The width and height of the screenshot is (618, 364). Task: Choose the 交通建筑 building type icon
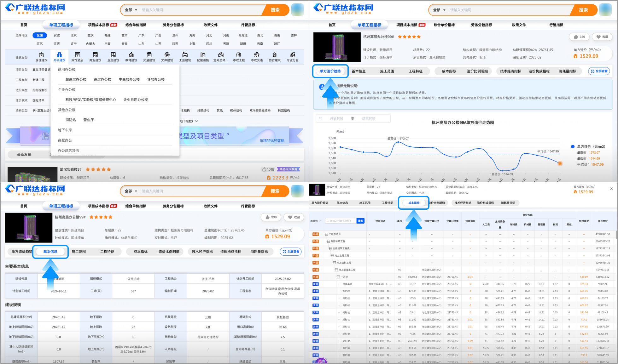149,57
